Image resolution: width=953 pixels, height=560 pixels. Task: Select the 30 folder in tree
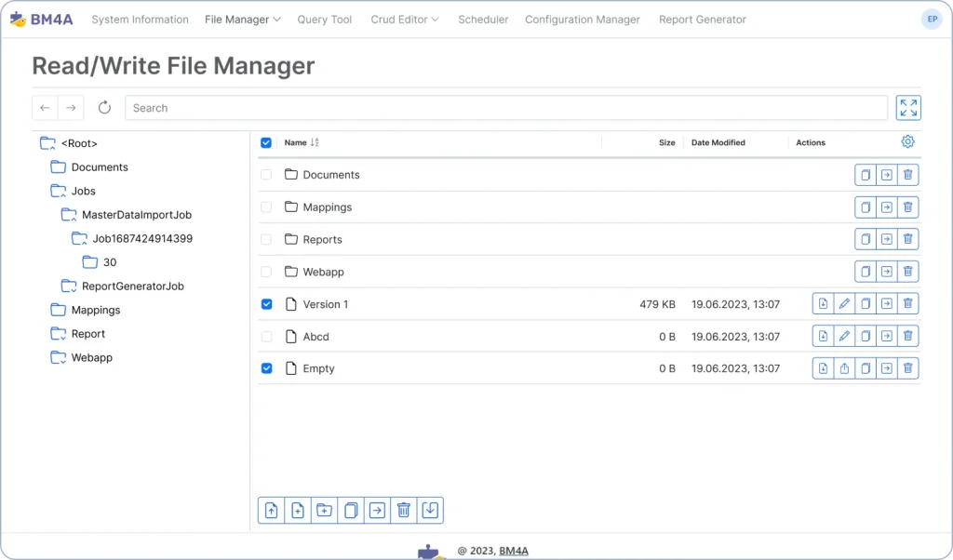pos(101,261)
